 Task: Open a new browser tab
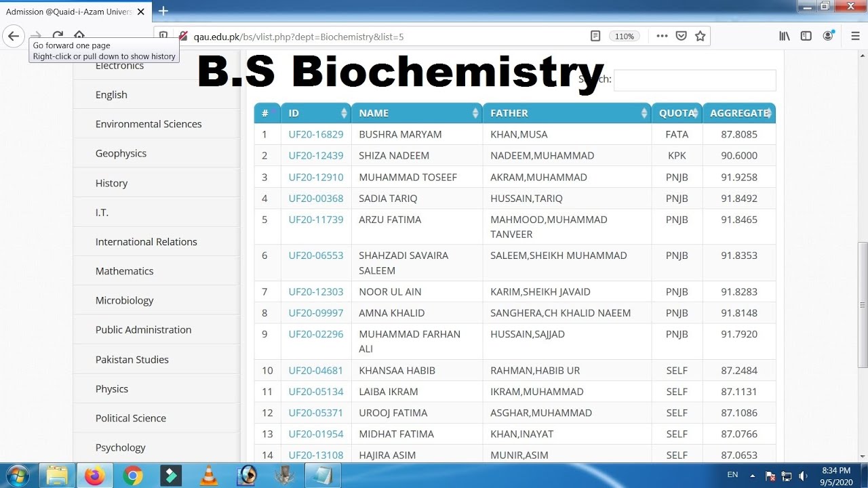(x=163, y=11)
